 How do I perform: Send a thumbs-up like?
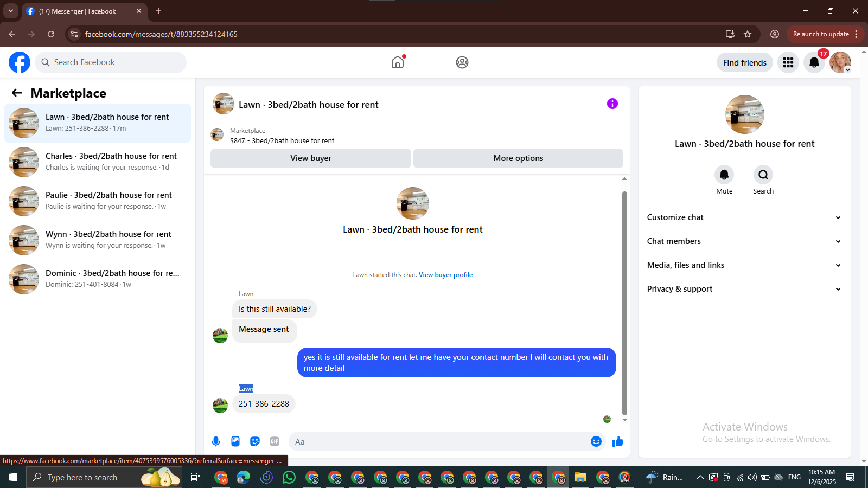click(618, 441)
